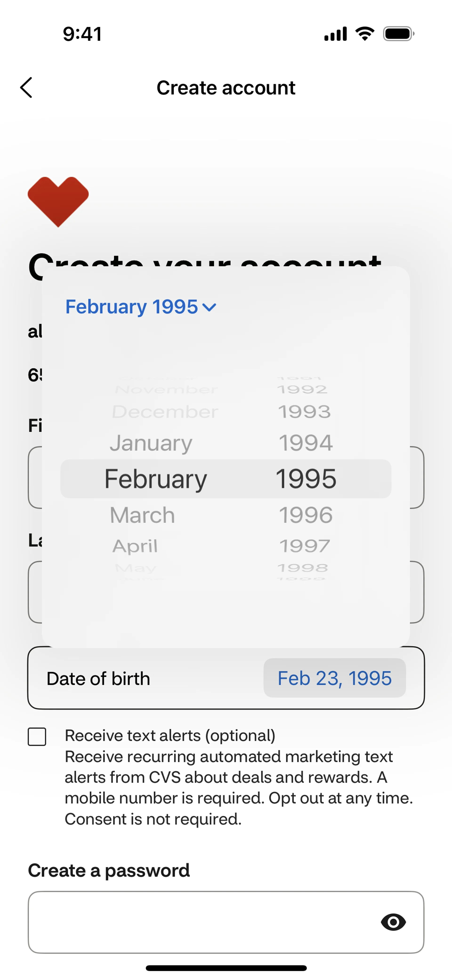452x980 pixels.
Task: Choose 1997 in the year wheel
Action: [304, 546]
